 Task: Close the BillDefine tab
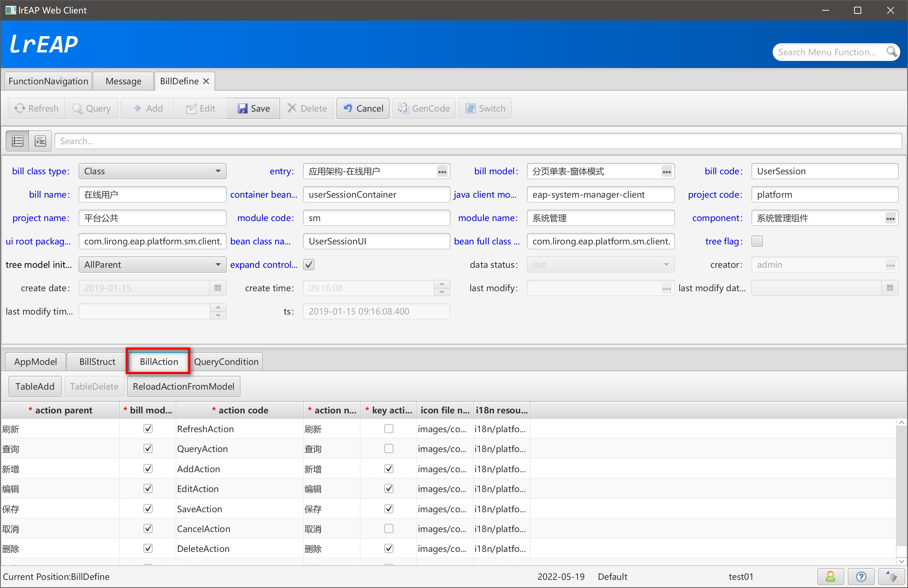pos(206,81)
